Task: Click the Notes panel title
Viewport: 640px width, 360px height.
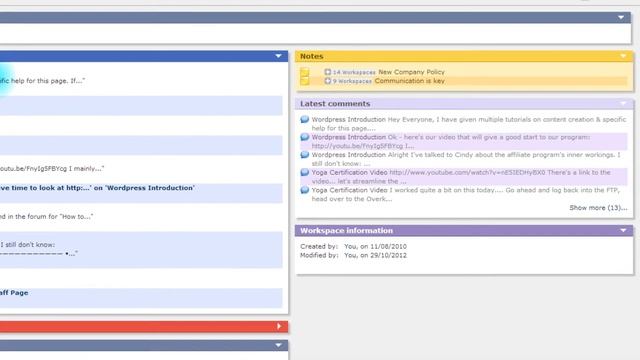Action: tap(311, 56)
